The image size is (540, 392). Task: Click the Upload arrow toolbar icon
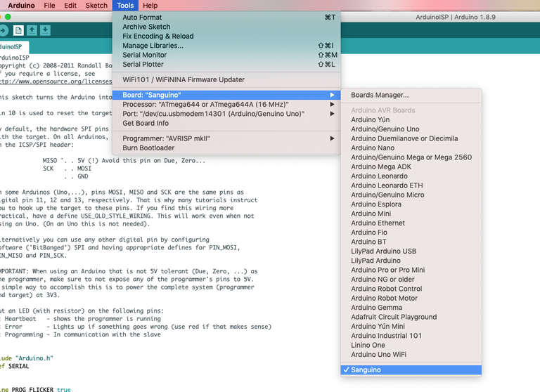tap(3, 30)
